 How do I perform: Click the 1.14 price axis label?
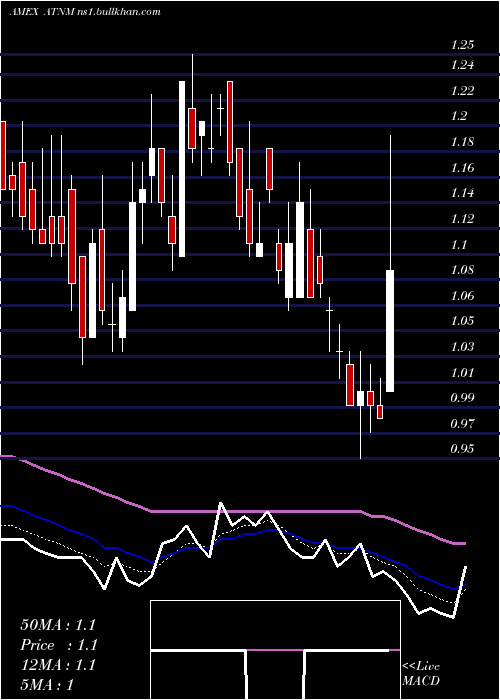pyautogui.click(x=462, y=193)
